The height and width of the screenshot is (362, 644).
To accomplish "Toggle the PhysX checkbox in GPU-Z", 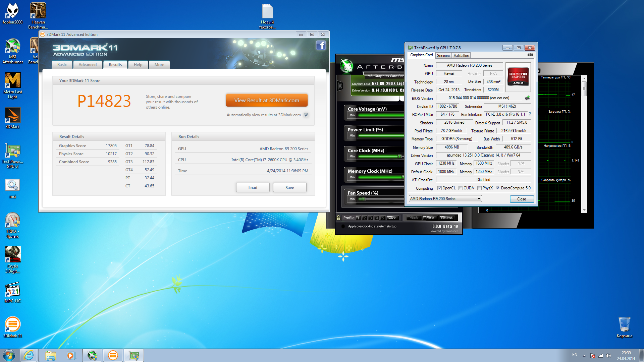I will coord(480,188).
